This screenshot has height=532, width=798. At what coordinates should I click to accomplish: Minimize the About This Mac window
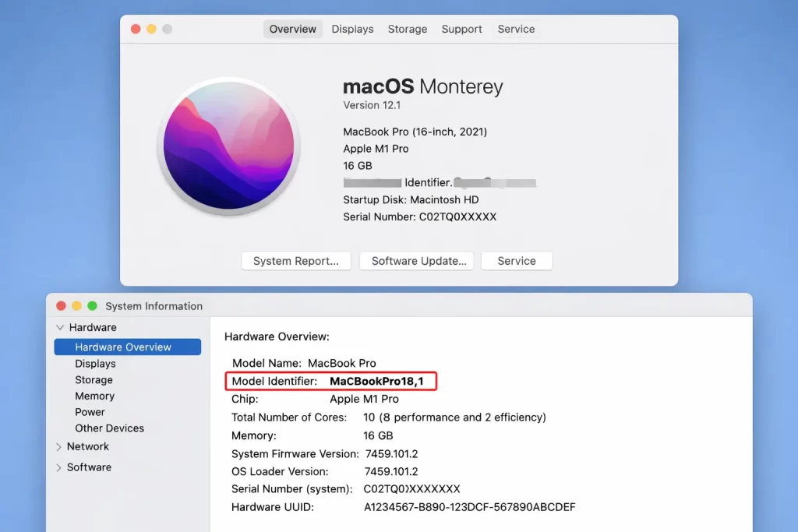(x=151, y=29)
